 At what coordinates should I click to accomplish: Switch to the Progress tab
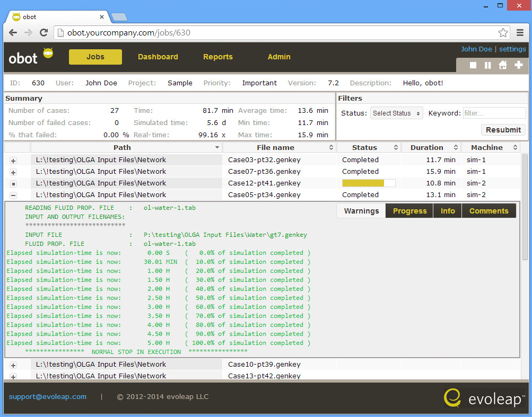(409, 211)
